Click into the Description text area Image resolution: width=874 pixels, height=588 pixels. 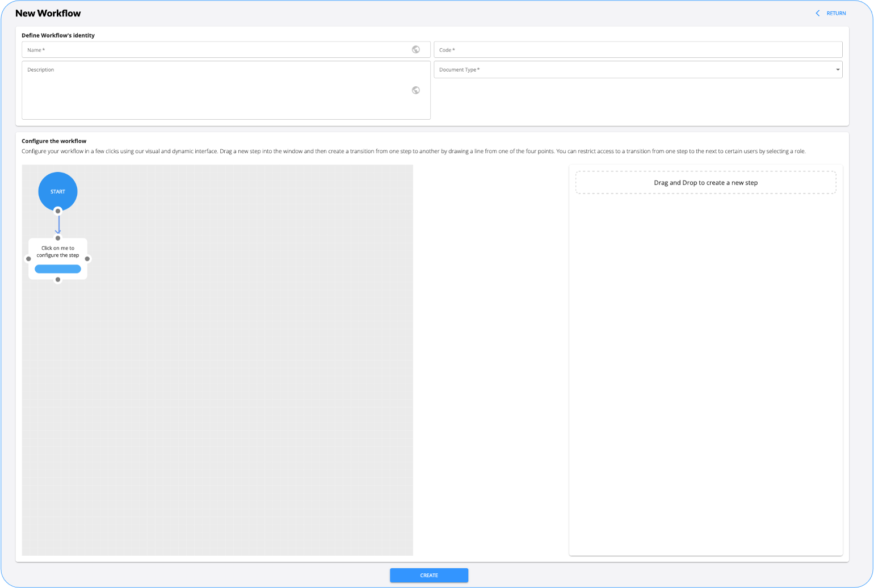(x=226, y=90)
